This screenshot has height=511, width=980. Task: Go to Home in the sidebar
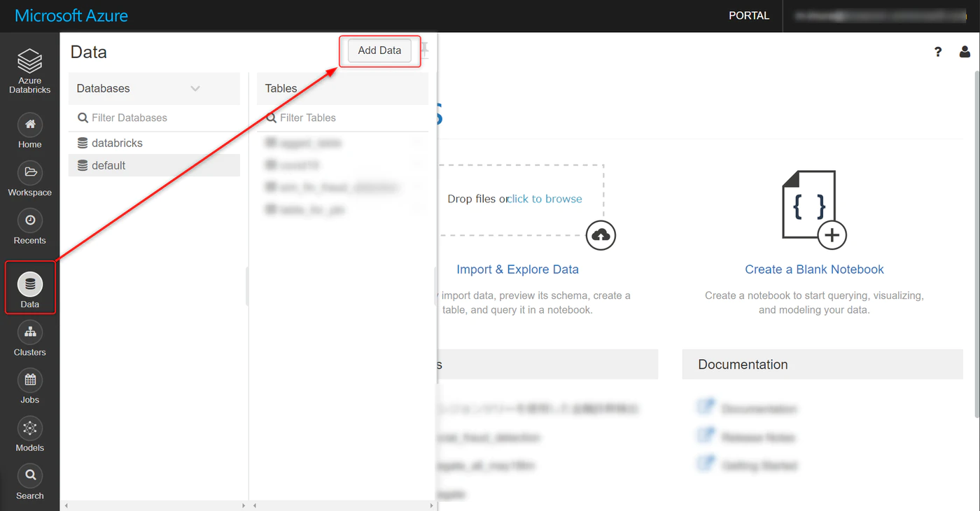[29, 125]
